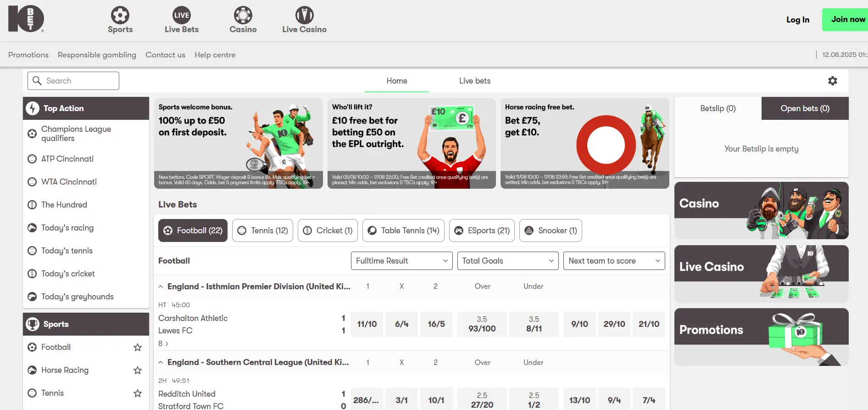
Task: Open the Help centre link
Action: click(x=215, y=55)
